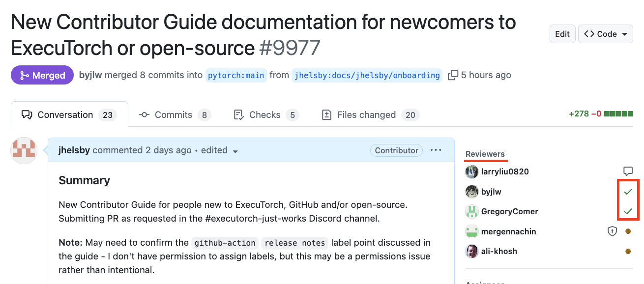
Task: Click the green diff stat bar
Action: pos(618,114)
